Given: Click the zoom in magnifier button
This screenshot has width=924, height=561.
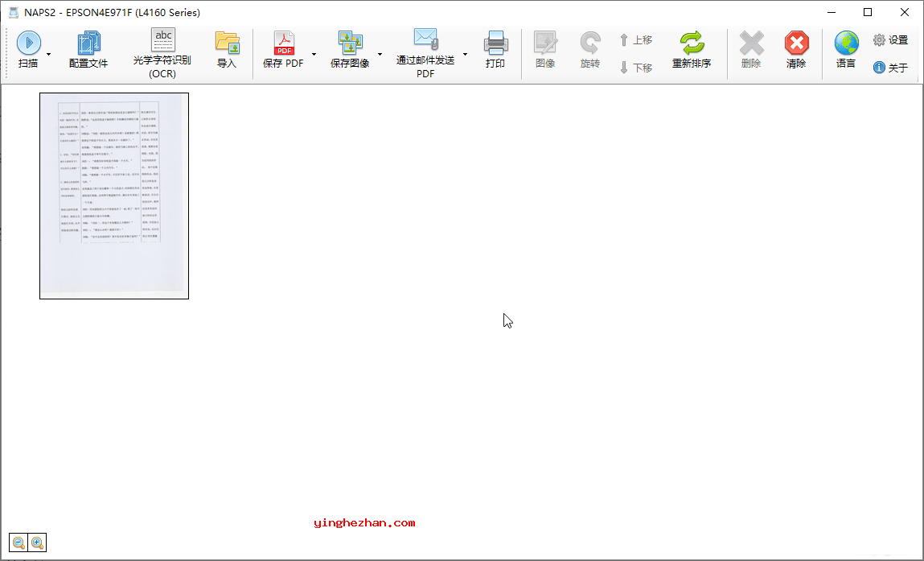Looking at the screenshot, I should 37,543.
